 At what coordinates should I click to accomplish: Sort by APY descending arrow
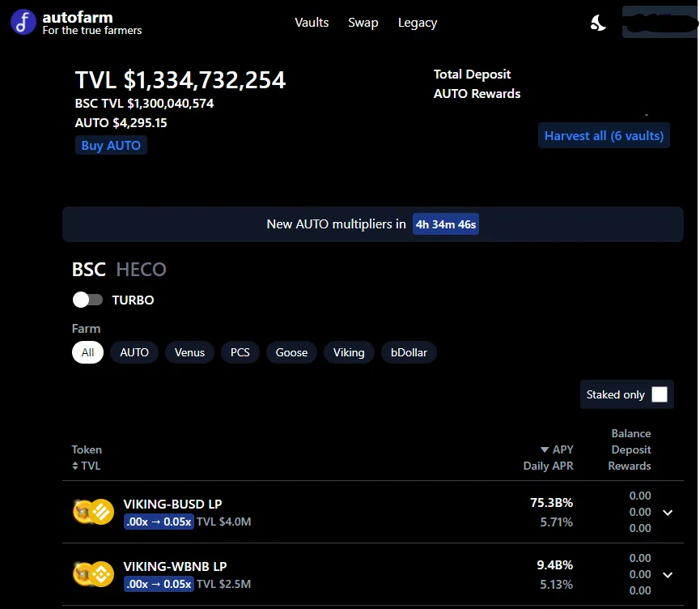544,449
